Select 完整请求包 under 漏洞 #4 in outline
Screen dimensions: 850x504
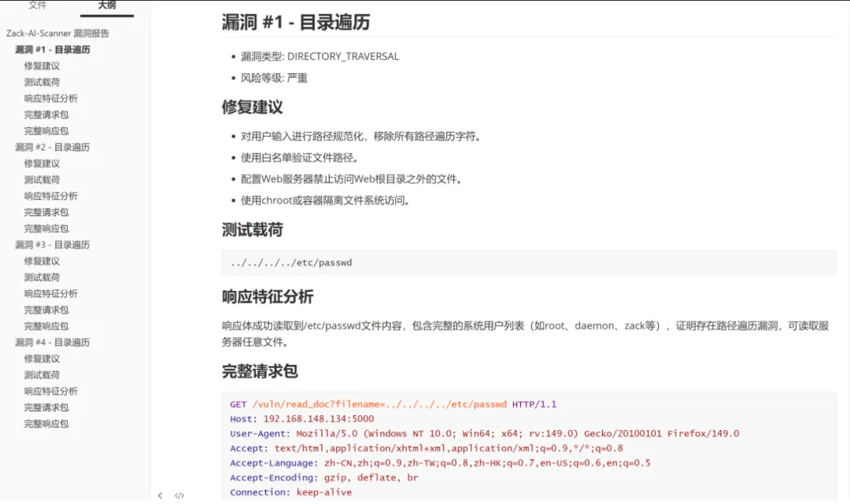coord(46,407)
